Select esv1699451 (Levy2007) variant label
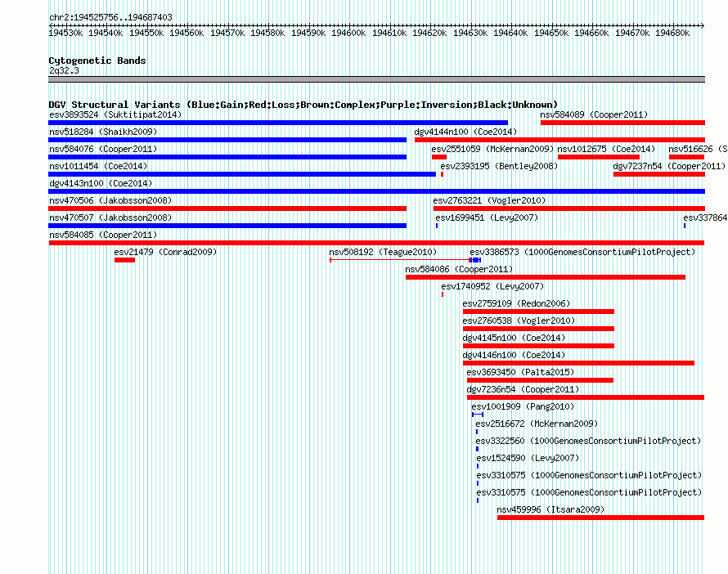Image resolution: width=728 pixels, height=574 pixels. (487, 217)
